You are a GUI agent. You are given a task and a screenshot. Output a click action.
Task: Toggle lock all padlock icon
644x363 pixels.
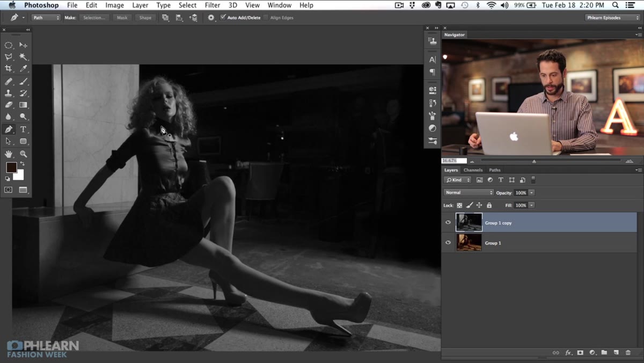pos(489,205)
